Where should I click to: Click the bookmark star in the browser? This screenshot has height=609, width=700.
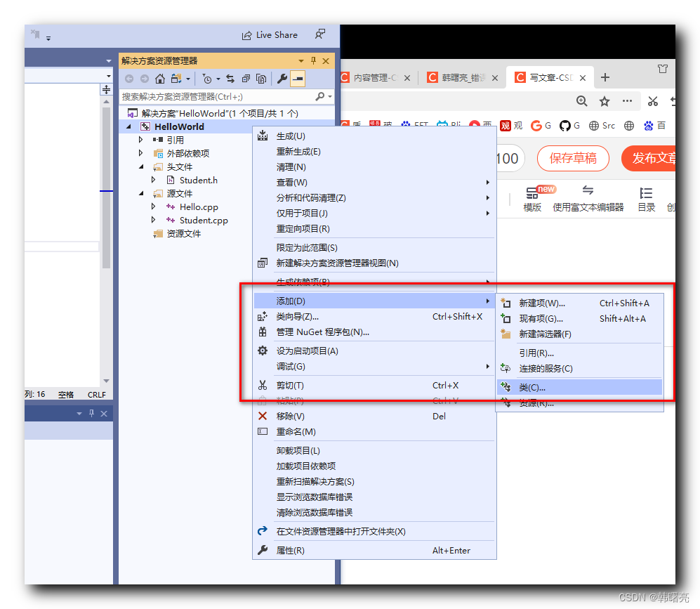(x=605, y=101)
